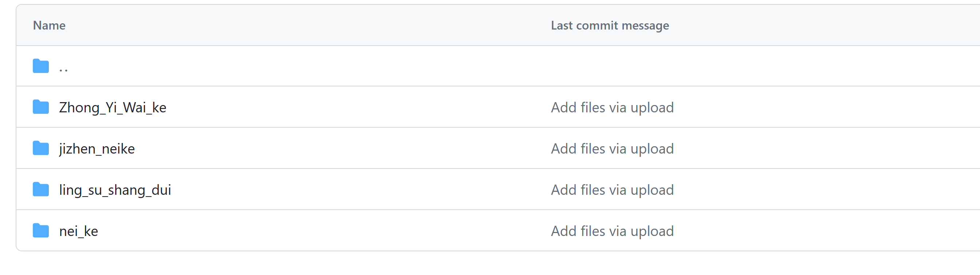Open the jizhen_neike folder

coord(97,149)
